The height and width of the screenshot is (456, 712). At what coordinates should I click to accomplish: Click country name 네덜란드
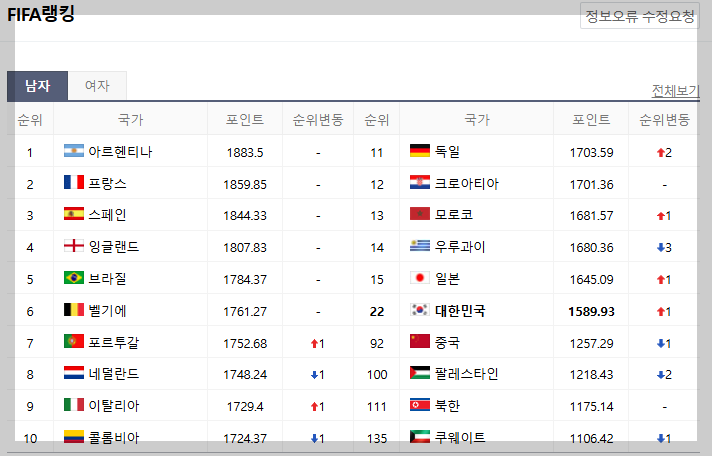[x=114, y=374]
